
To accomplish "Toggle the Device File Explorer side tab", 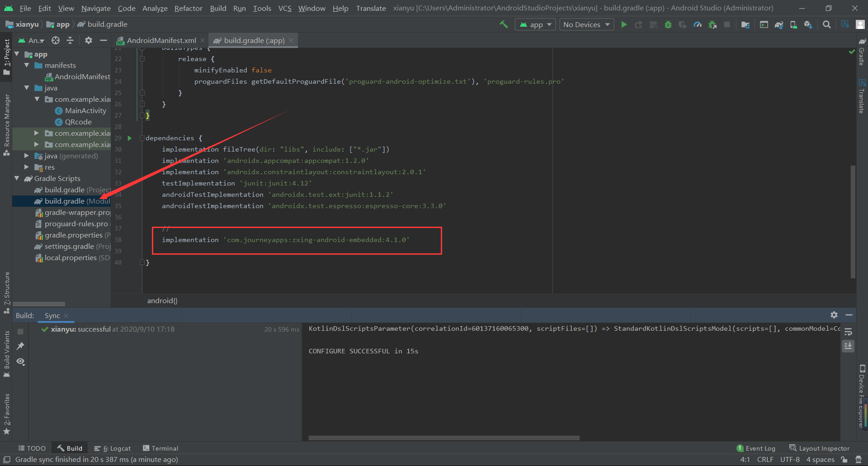I will [x=862, y=395].
